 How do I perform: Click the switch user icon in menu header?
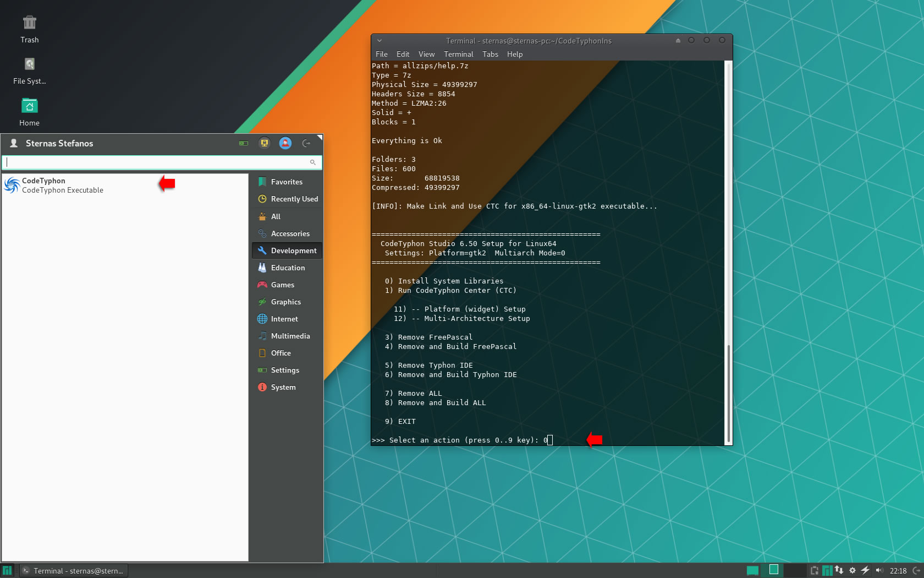click(x=285, y=143)
